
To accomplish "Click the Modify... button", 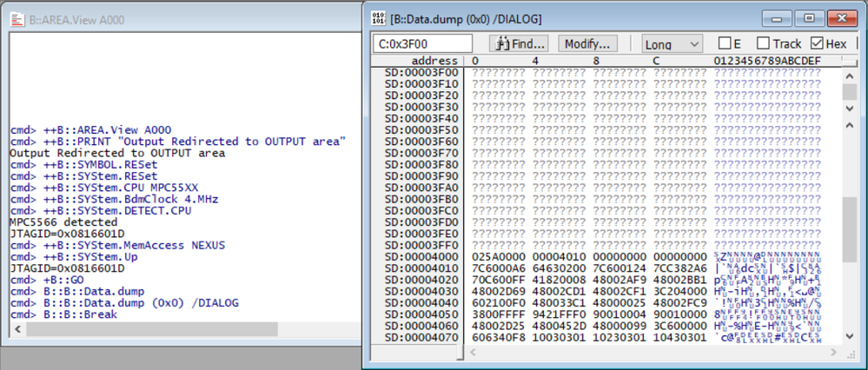I will point(587,43).
